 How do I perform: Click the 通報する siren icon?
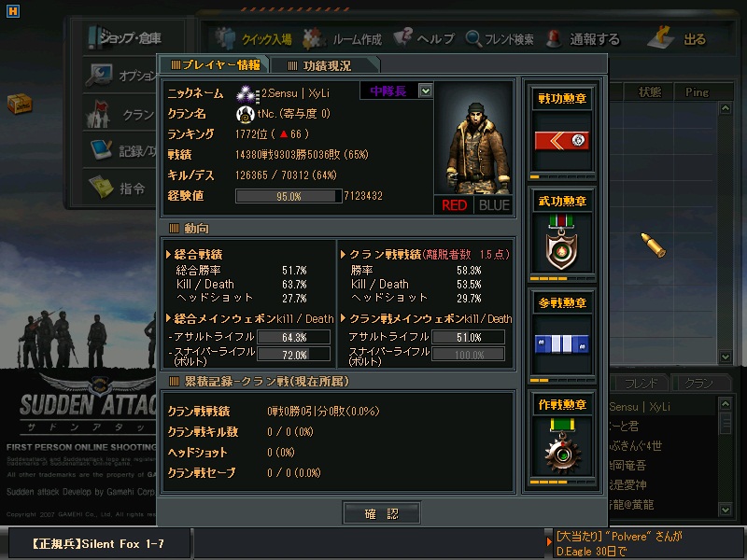[554, 38]
